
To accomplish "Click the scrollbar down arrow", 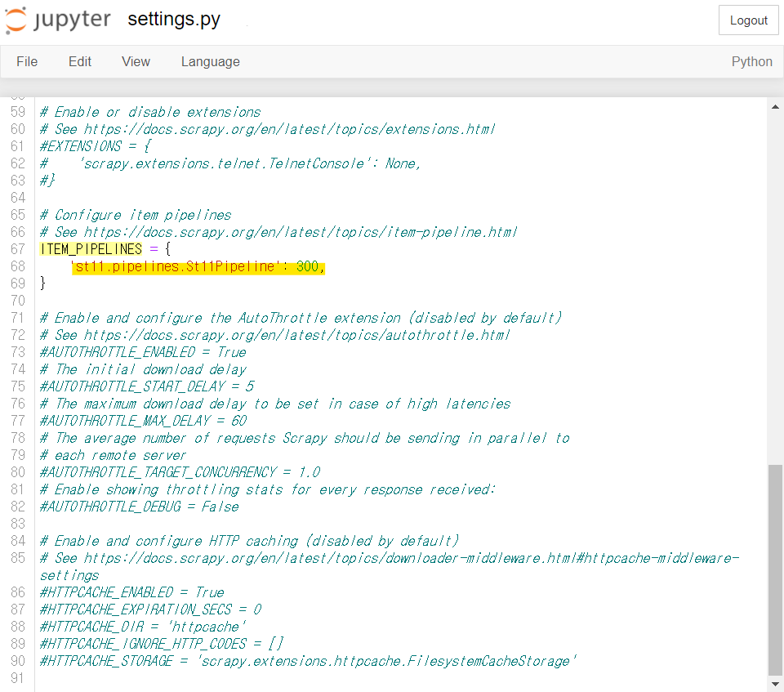I will coord(776,683).
